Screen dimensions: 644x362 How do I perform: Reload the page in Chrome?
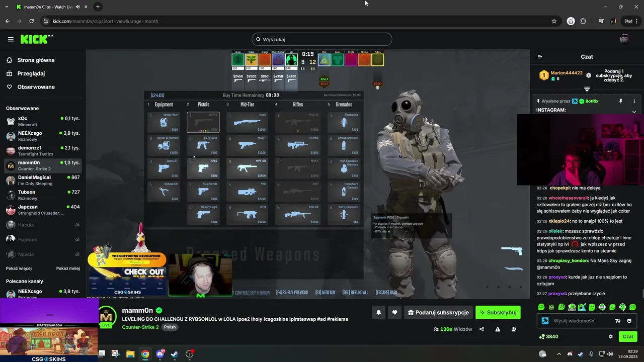pyautogui.click(x=31, y=21)
